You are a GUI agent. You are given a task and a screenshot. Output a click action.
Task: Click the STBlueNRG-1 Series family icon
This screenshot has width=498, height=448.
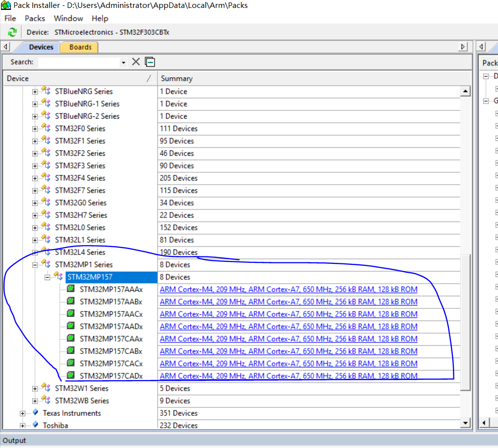46,103
